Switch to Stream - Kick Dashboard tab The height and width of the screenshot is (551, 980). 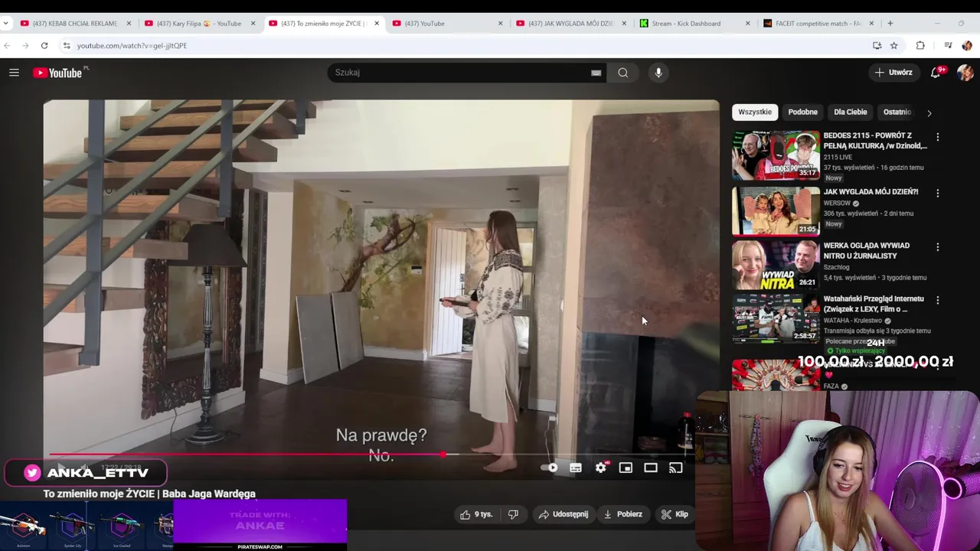point(696,24)
